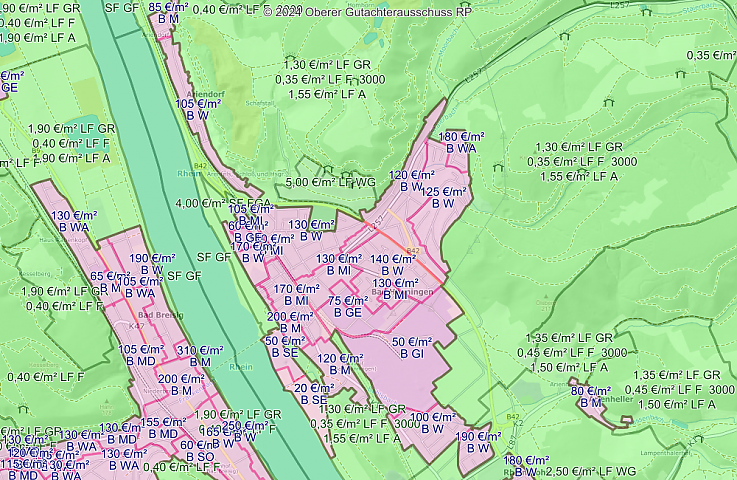This screenshot has width=737, height=480.
Task: Click the 250 €/m² B W zone
Action: coord(244,431)
